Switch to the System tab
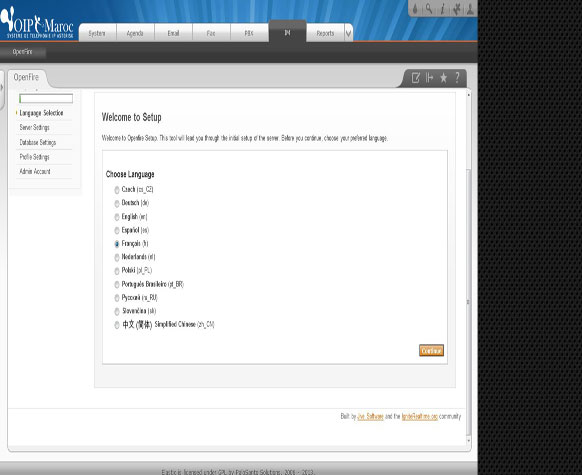 click(x=97, y=33)
